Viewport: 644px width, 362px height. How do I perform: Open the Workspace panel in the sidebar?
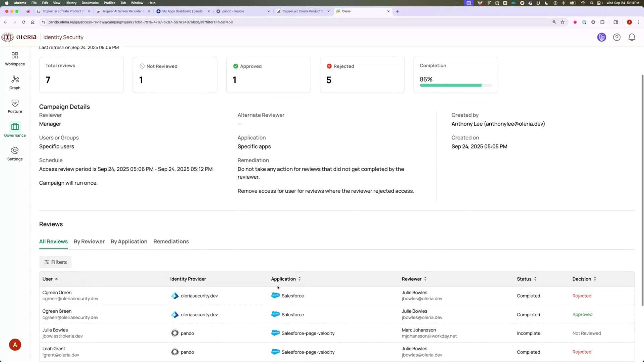click(15, 58)
